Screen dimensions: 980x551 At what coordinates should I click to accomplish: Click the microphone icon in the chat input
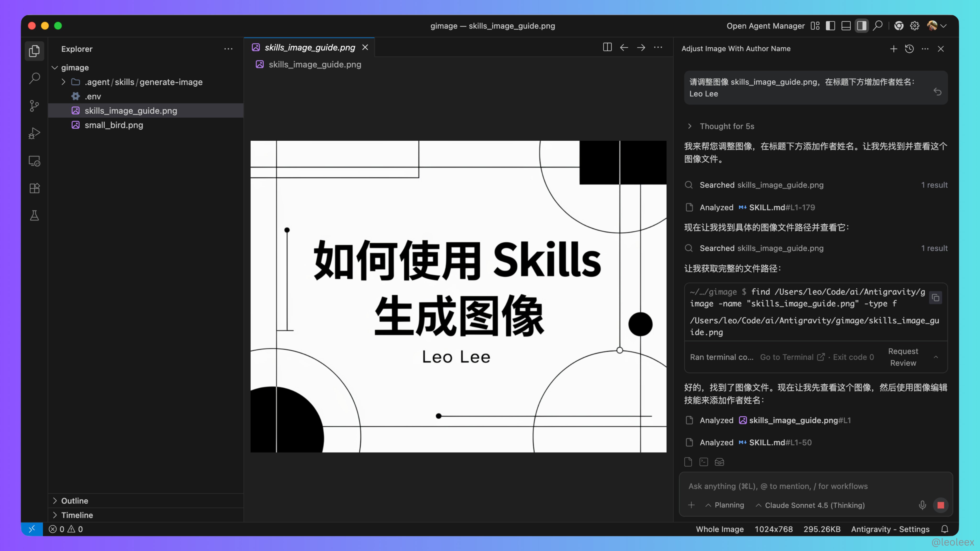pos(922,505)
